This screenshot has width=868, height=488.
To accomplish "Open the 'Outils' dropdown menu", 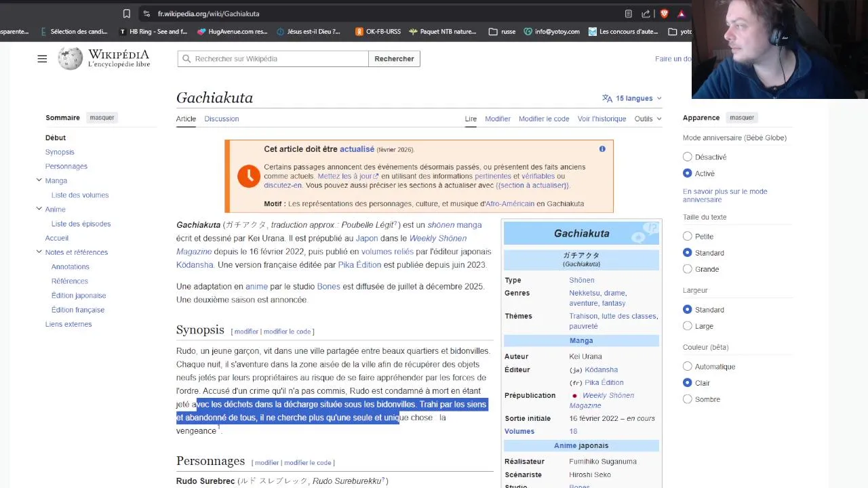I will coord(648,119).
